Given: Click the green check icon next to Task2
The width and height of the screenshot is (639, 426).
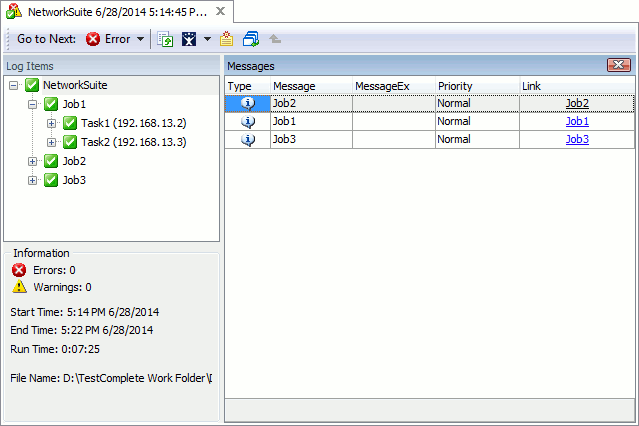Looking at the screenshot, I should [x=70, y=142].
